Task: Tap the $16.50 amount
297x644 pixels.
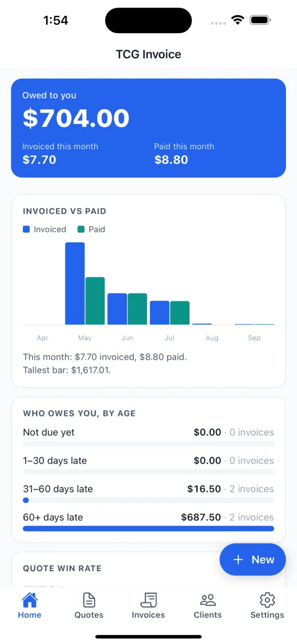Action: click(204, 489)
